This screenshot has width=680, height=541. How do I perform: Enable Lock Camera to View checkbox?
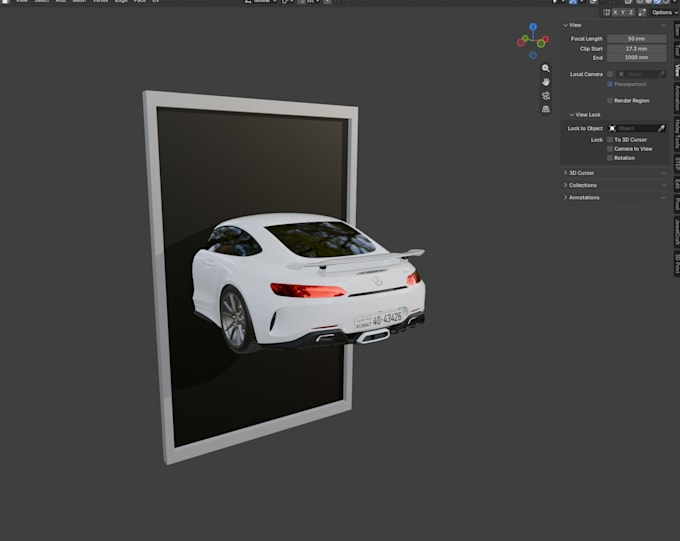(x=610, y=149)
